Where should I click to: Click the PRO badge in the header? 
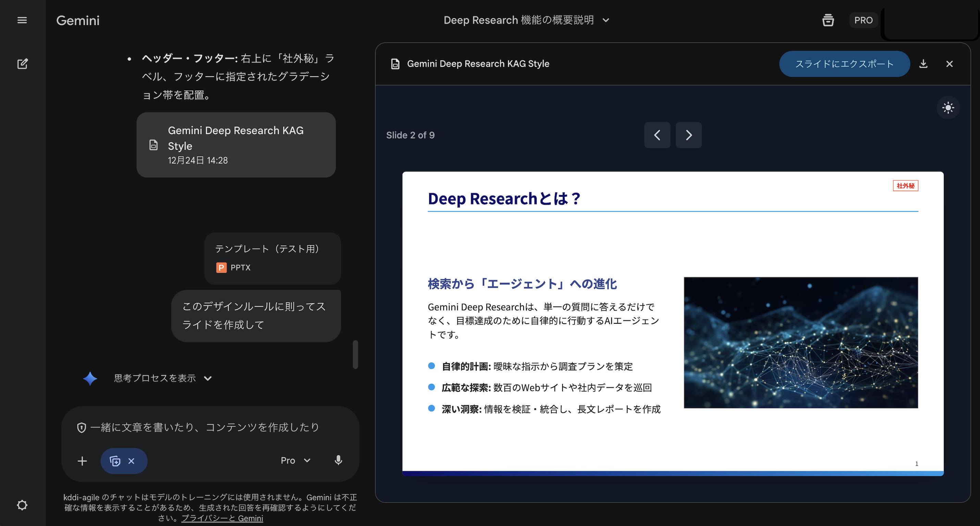[x=863, y=20]
